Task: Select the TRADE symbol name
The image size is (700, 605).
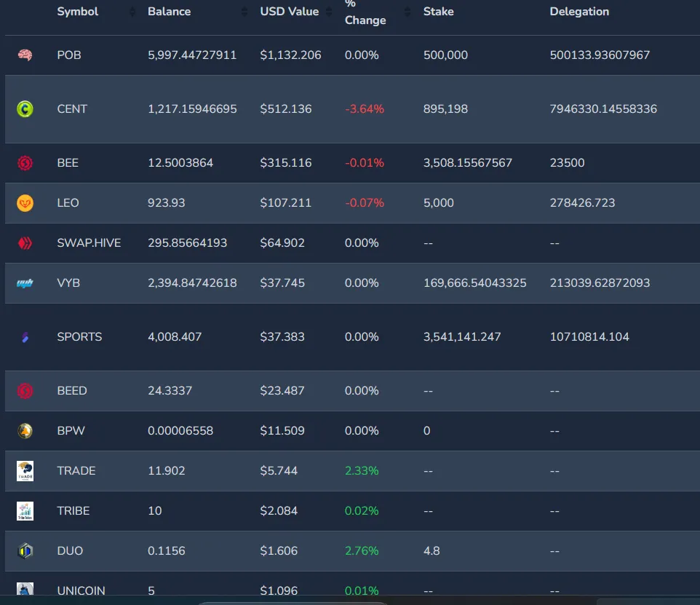Action: coord(76,471)
